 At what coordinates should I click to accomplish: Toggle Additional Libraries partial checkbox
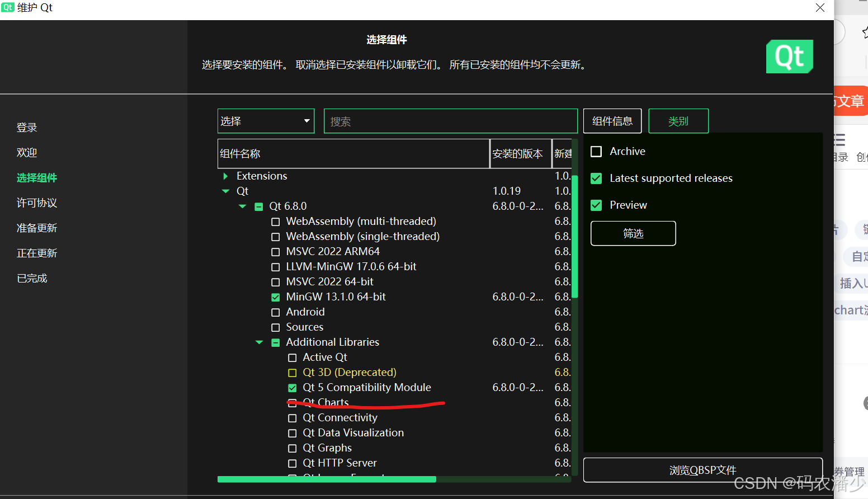[x=275, y=343]
